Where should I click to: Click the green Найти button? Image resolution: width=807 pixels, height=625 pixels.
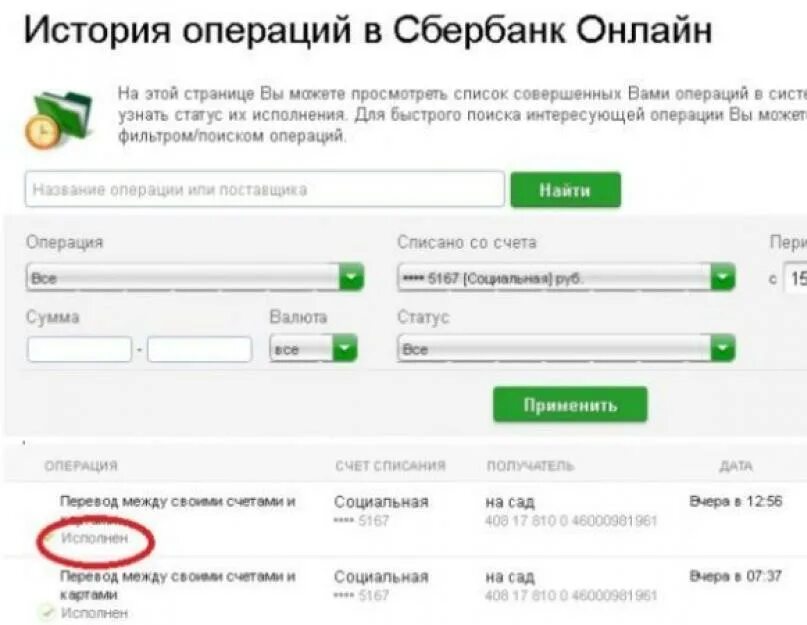(x=566, y=190)
